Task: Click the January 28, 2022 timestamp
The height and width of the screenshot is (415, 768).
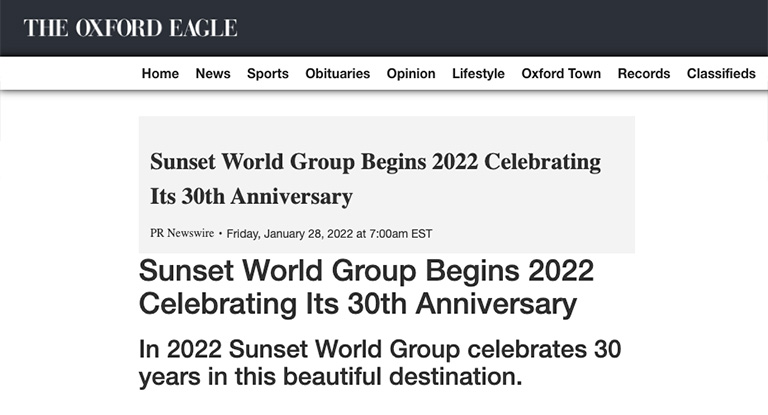Action: (329, 233)
